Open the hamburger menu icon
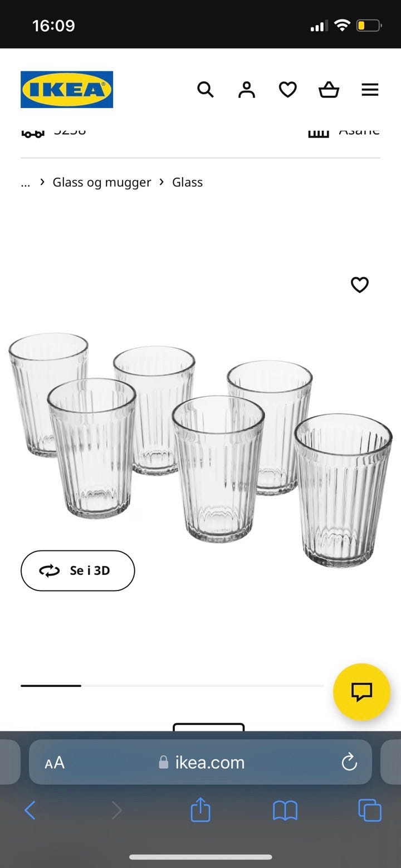Screen dimensions: 401x868 tap(370, 90)
